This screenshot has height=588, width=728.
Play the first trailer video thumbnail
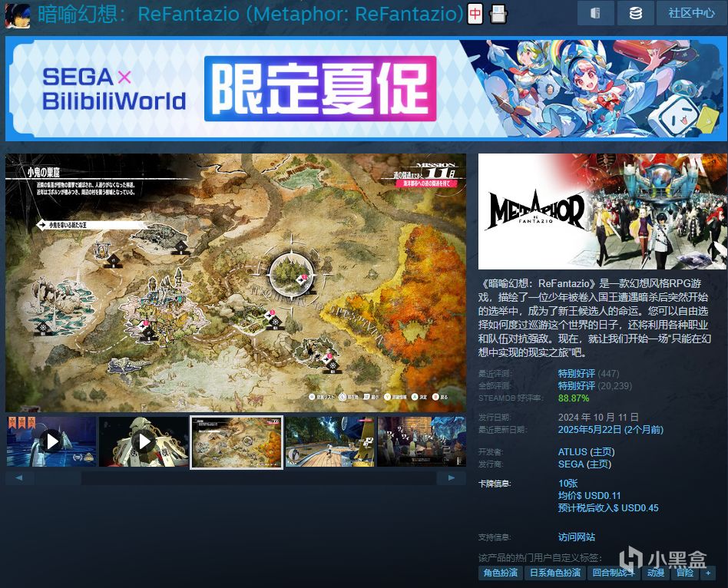pyautogui.click(x=51, y=441)
